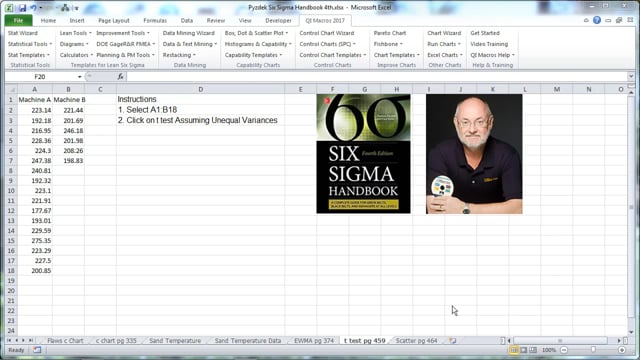This screenshot has width=640, height=360.
Task: Open the Fishbone dropdown
Action: click(x=388, y=44)
